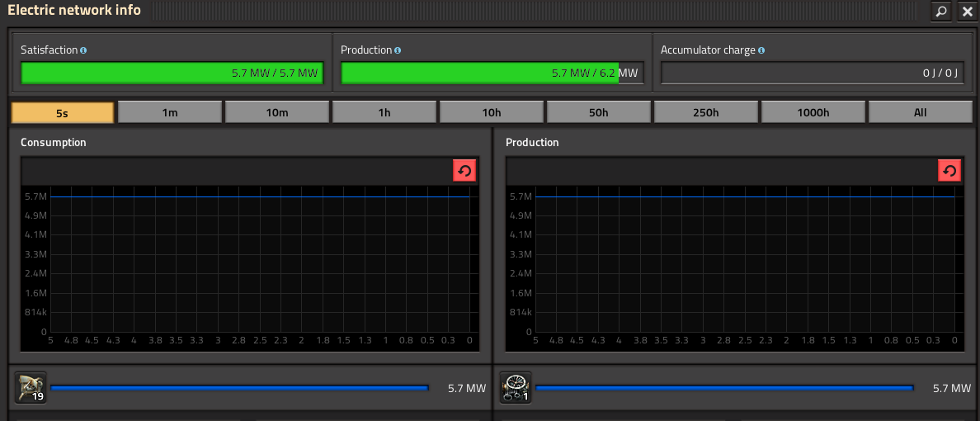
Task: Select the consumer entity icon showing 19
Action: pyautogui.click(x=30, y=388)
